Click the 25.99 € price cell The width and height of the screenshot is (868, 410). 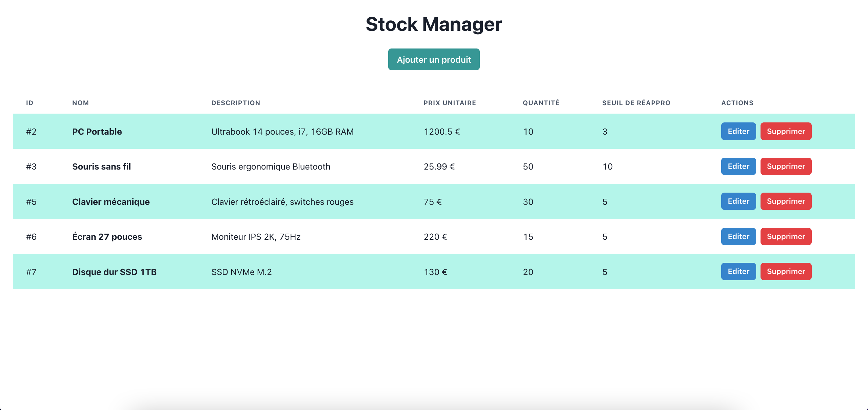point(439,167)
